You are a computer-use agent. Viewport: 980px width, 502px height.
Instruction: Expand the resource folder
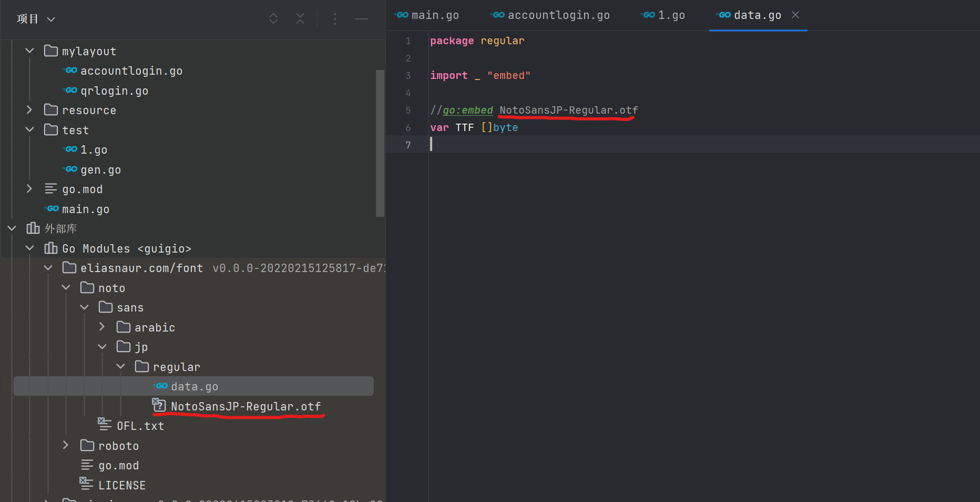coord(29,109)
